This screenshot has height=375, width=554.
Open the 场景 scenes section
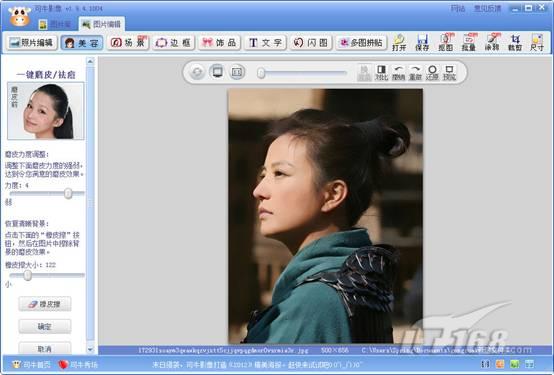128,43
